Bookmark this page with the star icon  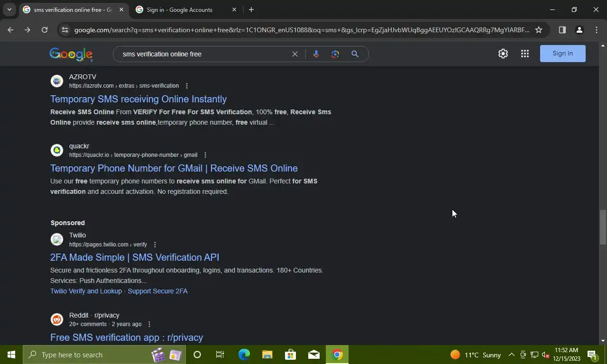[539, 30]
